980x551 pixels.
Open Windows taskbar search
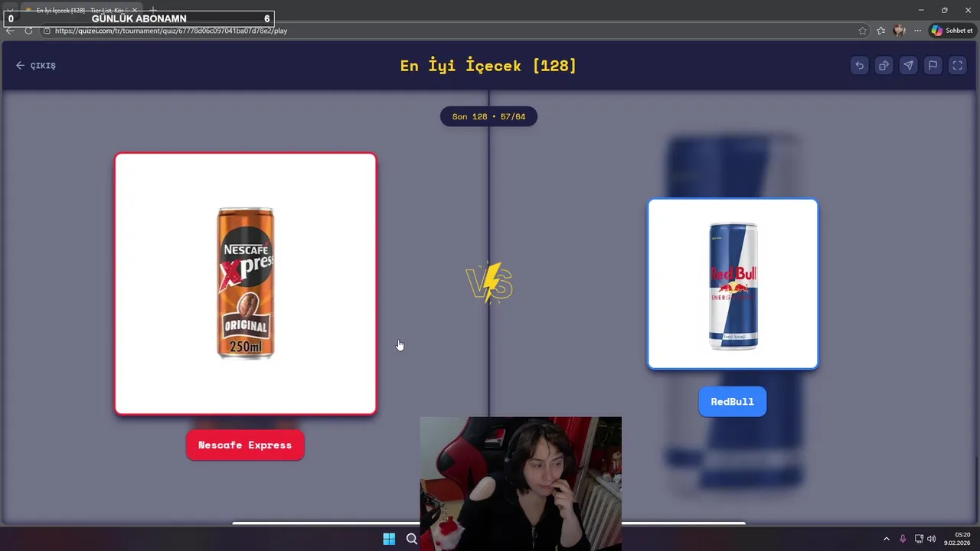(x=412, y=539)
